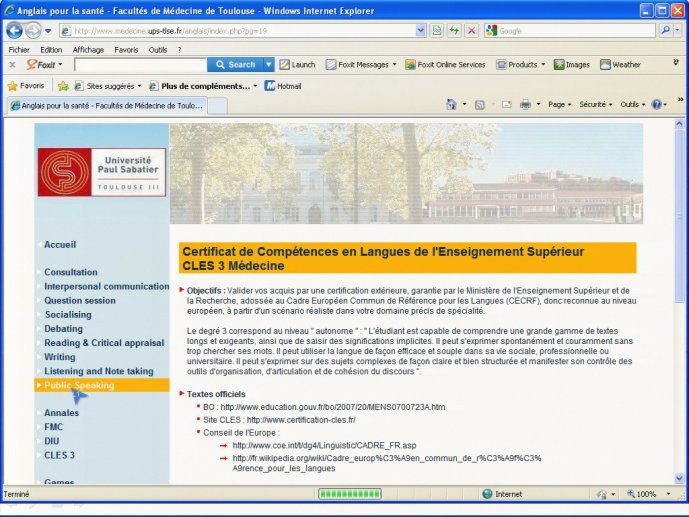This screenshot has height=517, width=689.
Task: Close the Foxit toolbar with X
Action: tap(12, 65)
